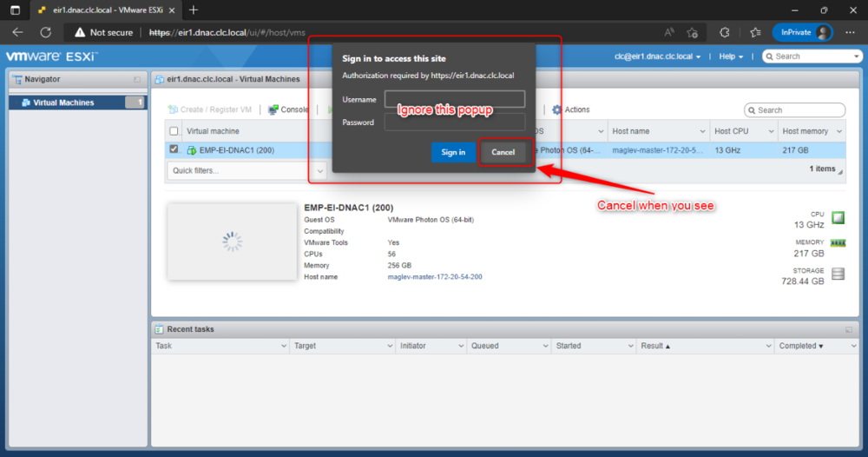Click the browser refresh icon

[46, 32]
